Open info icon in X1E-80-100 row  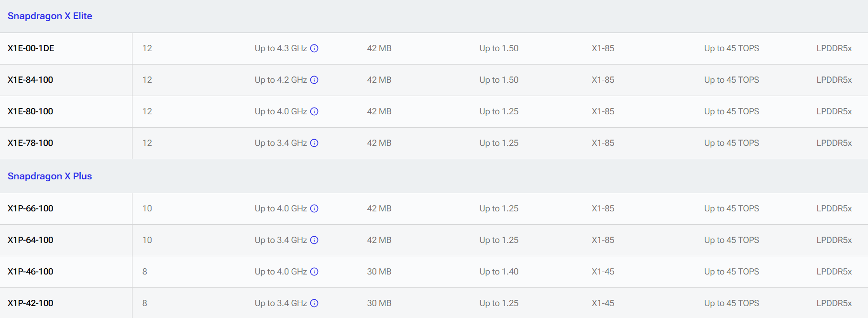click(314, 111)
